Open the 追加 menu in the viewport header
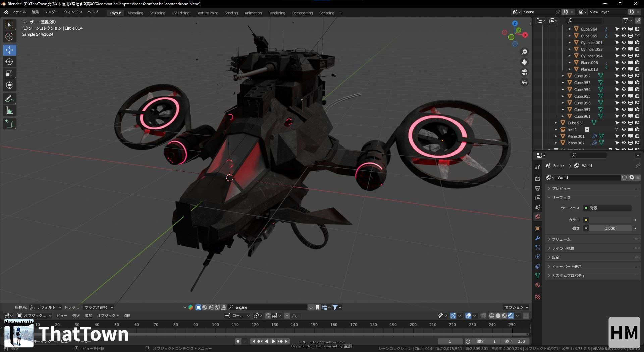The height and width of the screenshot is (352, 644). (89, 316)
